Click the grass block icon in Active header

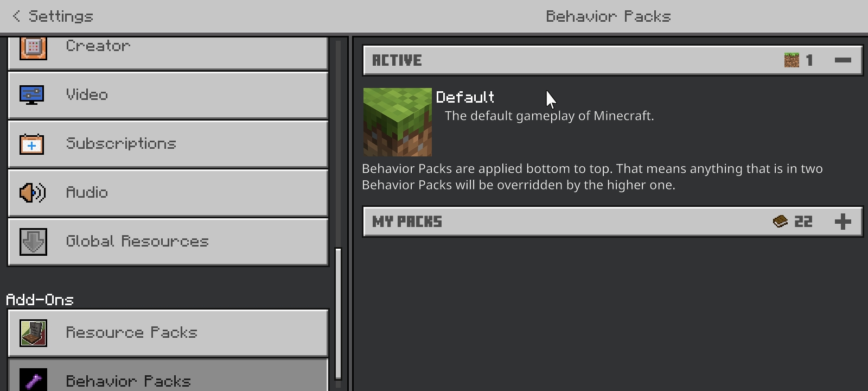pos(792,60)
